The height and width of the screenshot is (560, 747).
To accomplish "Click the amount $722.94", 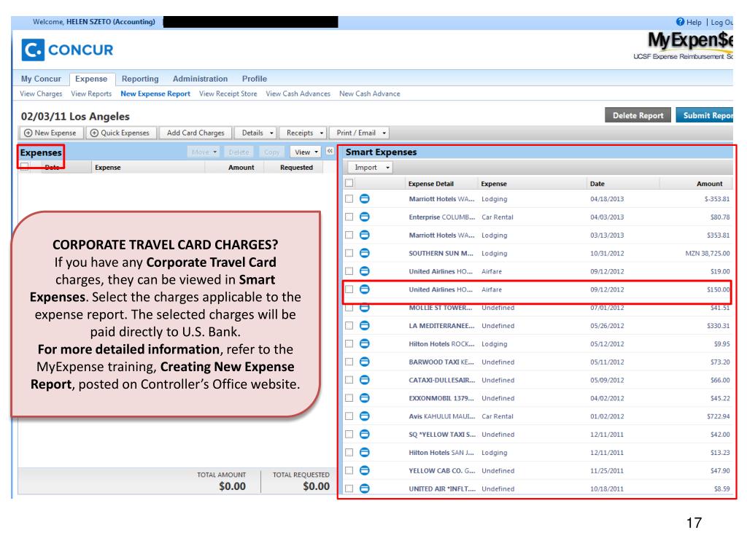I will pyautogui.click(x=719, y=416).
